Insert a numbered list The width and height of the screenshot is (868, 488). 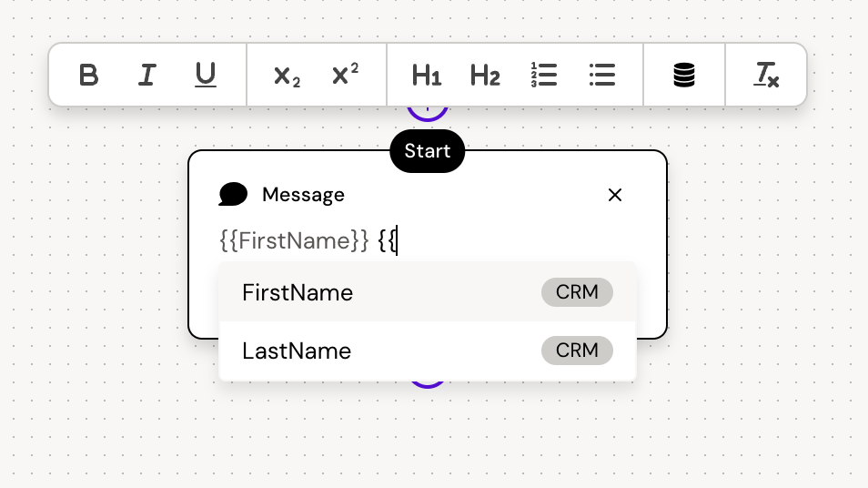point(544,75)
